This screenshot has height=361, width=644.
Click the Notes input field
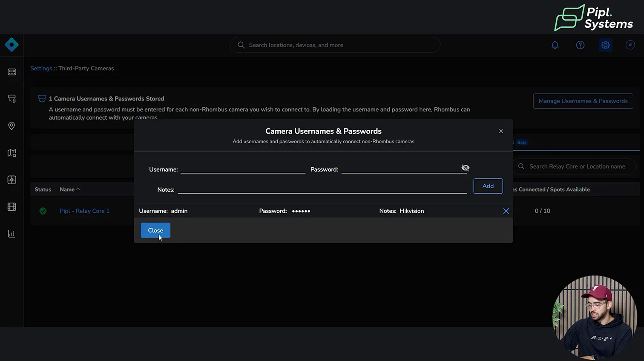(322, 189)
